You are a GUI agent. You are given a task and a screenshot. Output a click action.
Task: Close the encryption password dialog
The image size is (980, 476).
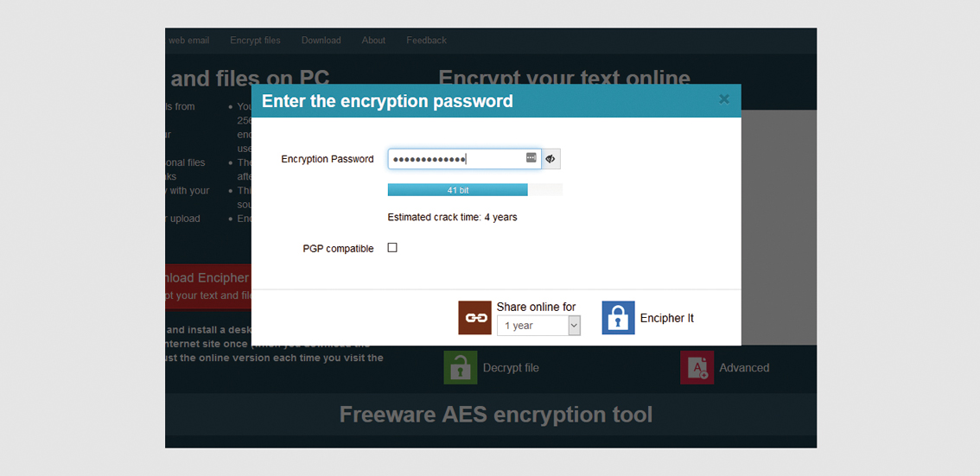(723, 98)
